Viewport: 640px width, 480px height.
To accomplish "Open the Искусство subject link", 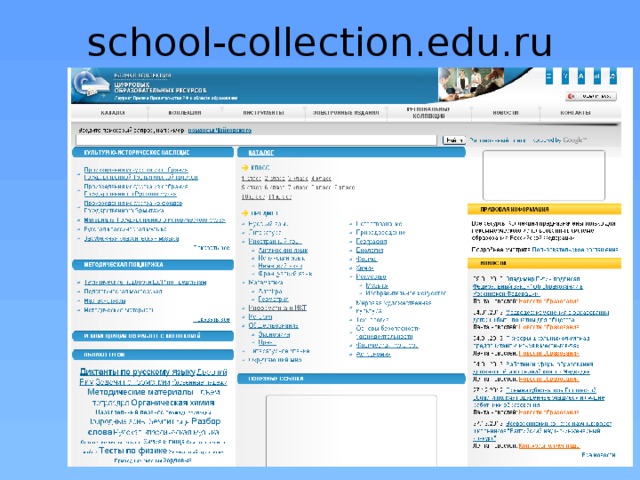I will point(371,277).
